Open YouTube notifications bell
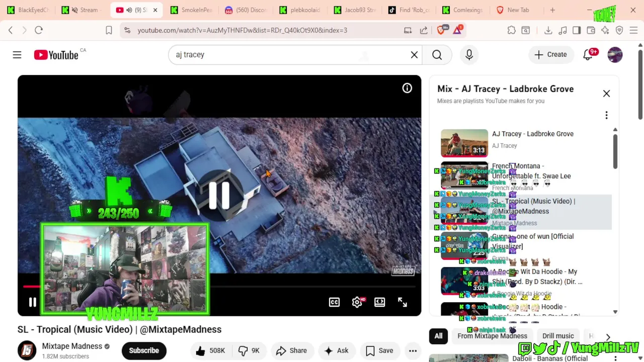Viewport: 644px width, 362px height. (588, 55)
